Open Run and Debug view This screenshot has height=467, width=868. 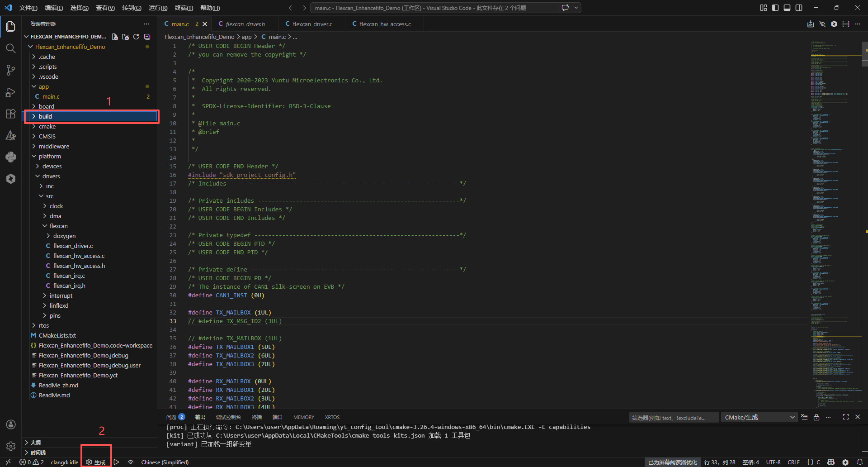point(10,92)
